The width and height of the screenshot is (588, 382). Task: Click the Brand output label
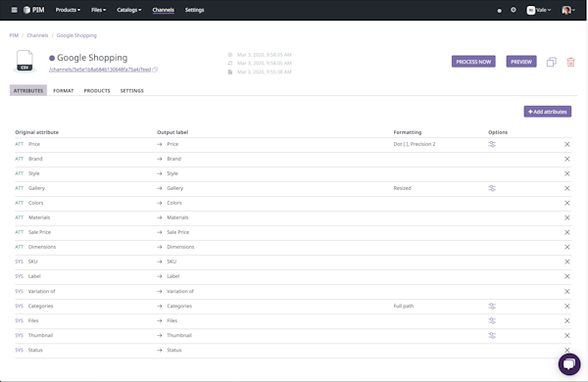(174, 159)
